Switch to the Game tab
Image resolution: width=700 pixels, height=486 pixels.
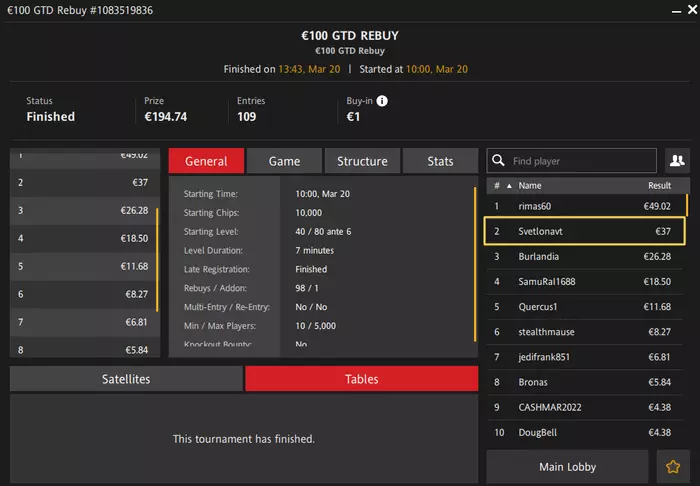[284, 161]
